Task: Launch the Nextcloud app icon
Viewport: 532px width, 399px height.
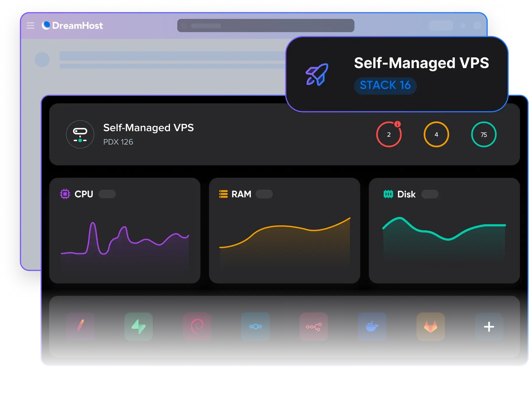Action: (256, 326)
